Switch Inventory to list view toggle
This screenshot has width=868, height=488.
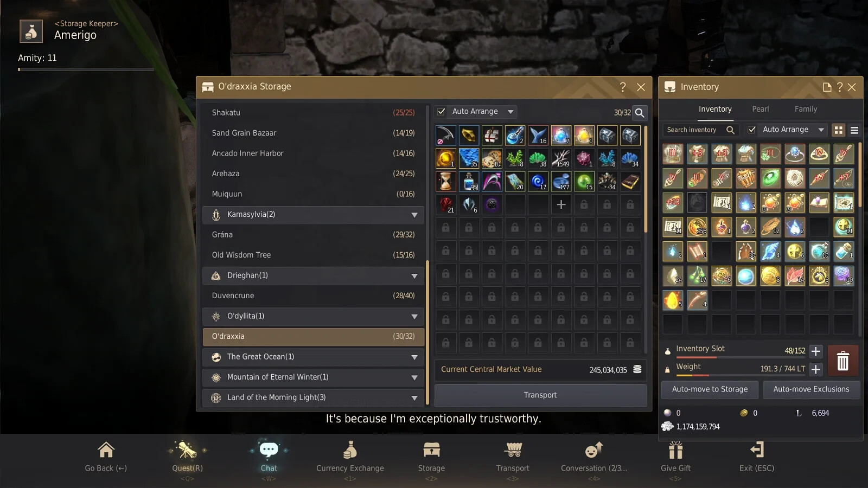(854, 130)
